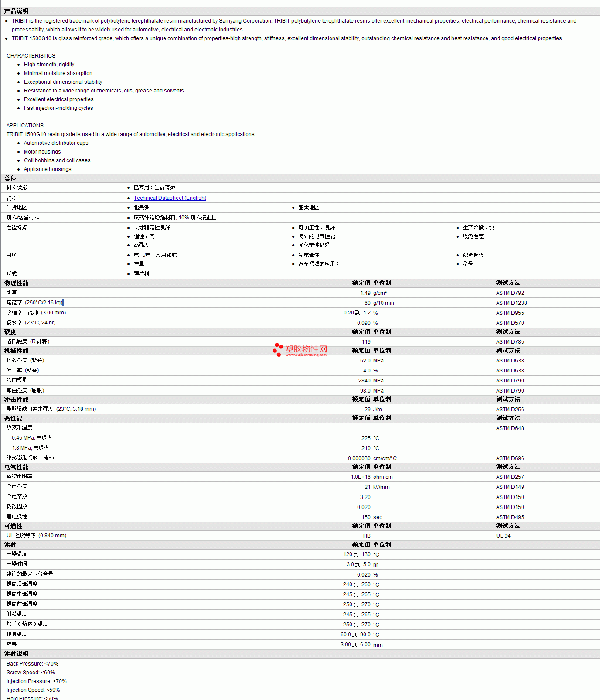600x700 pixels.
Task: Click the 'Appliance housings' list item
Action: pyautogui.click(x=48, y=169)
